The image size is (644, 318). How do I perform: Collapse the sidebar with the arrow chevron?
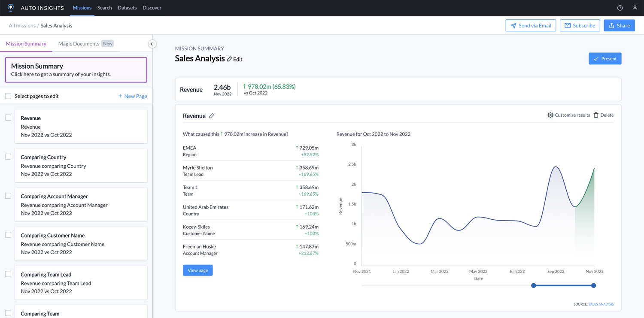tap(152, 44)
